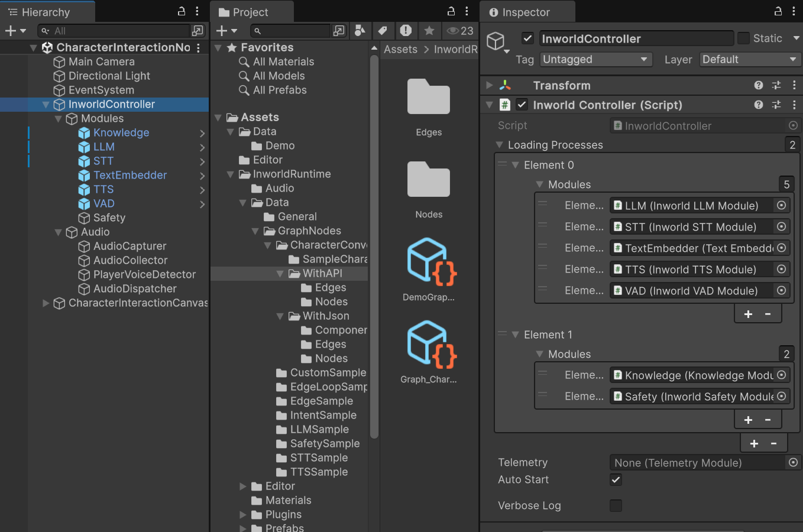This screenshot has width=803, height=532.
Task: Open the Tag dropdown showing Untagged
Action: (595, 59)
